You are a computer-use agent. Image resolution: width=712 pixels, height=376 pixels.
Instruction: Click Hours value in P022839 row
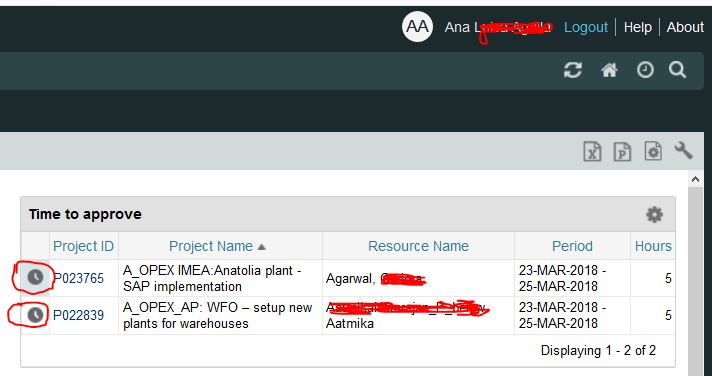pos(668,316)
